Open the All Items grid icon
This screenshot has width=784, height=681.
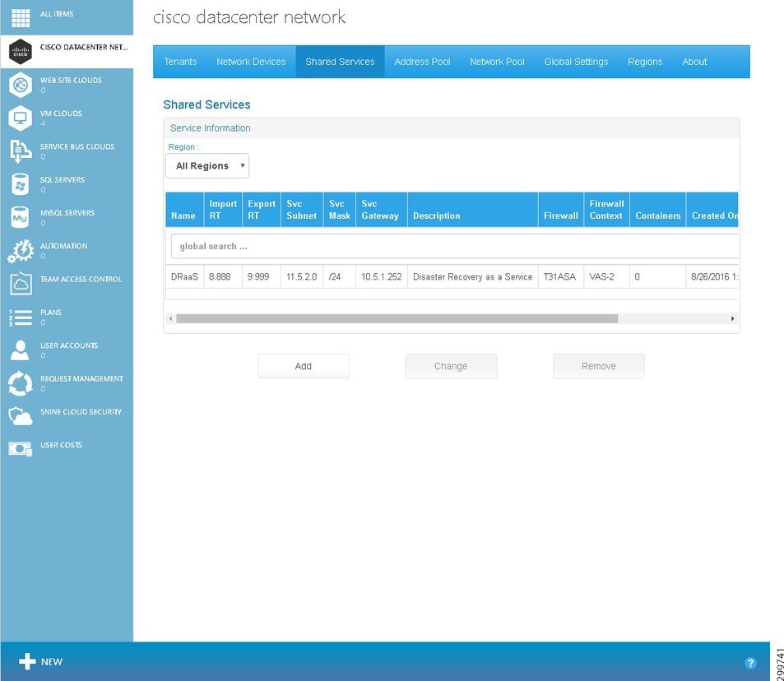pos(21,17)
